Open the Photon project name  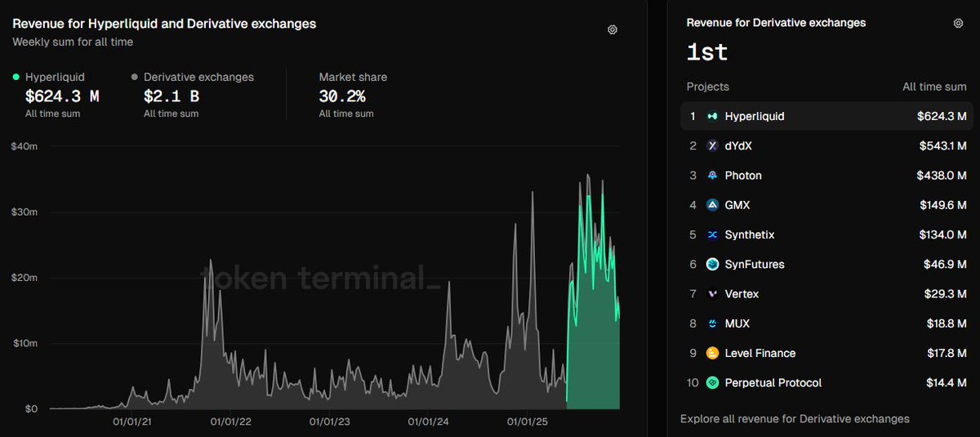[x=743, y=176]
